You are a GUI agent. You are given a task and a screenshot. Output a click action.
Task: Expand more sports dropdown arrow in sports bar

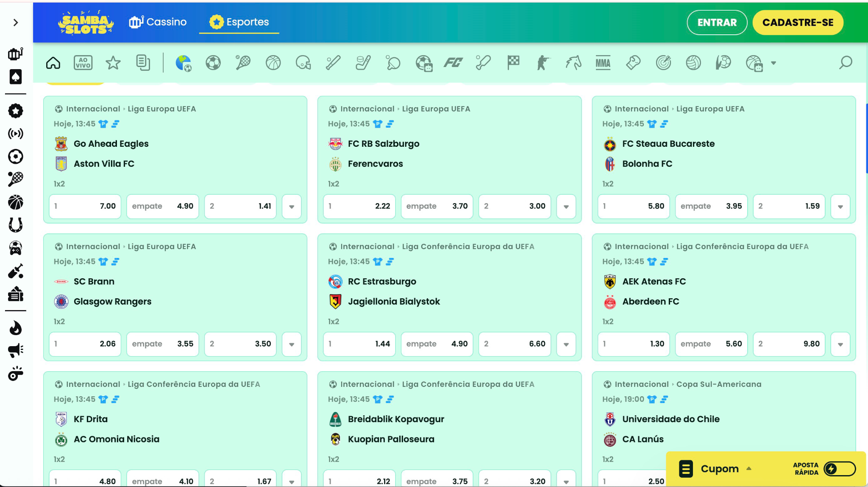(x=773, y=63)
